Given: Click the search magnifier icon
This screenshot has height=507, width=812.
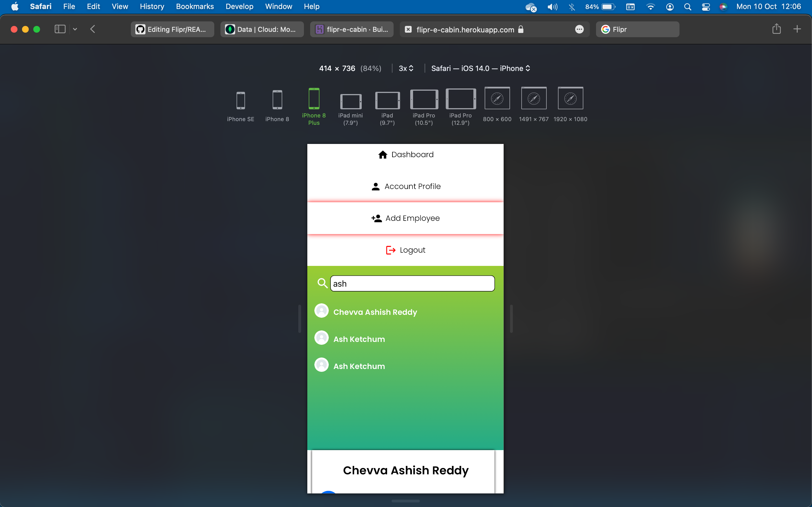Looking at the screenshot, I should [322, 283].
